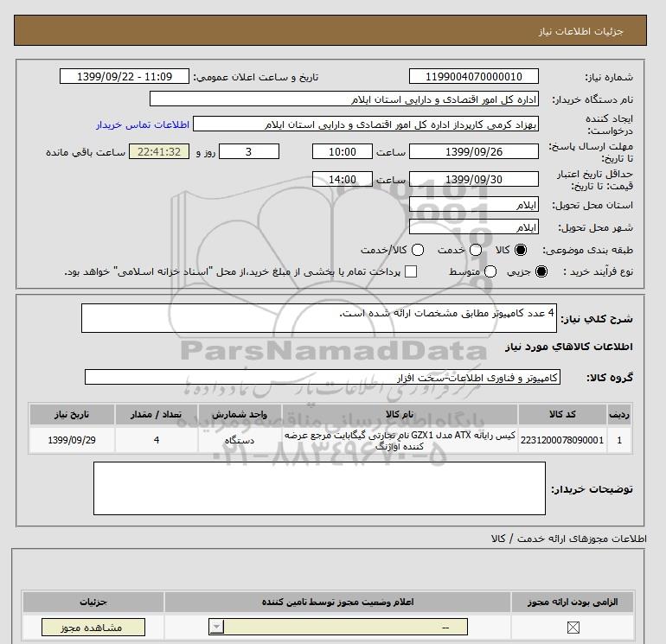Click the remaining days field showing 3
This screenshot has height=644, width=666.
[249, 152]
